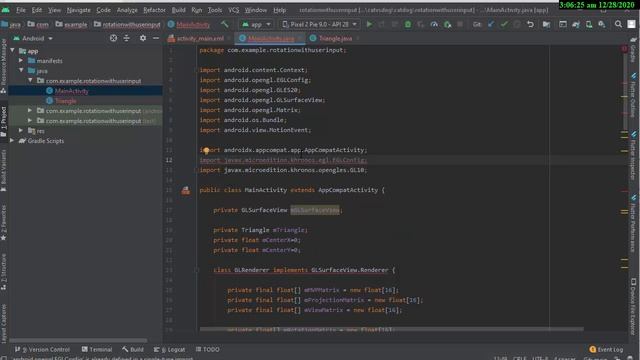Click the Revert undo arrow icon
This screenshot has height=360, width=640.
pos(530,24)
